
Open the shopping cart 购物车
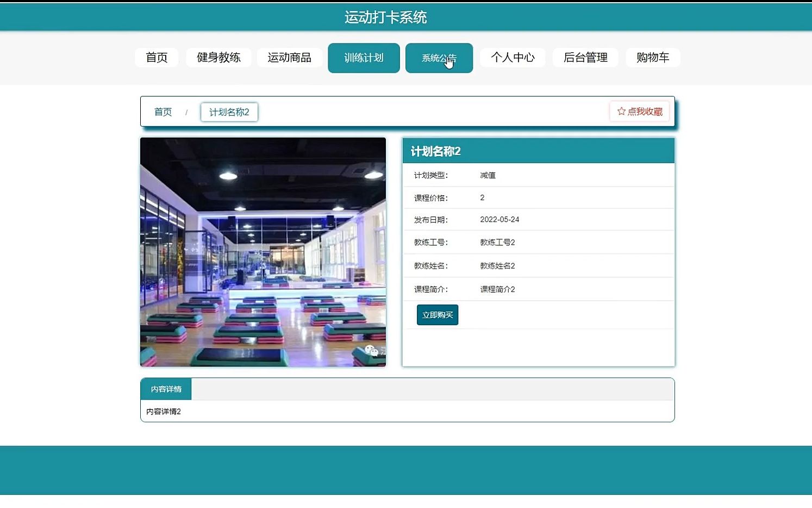click(x=653, y=57)
